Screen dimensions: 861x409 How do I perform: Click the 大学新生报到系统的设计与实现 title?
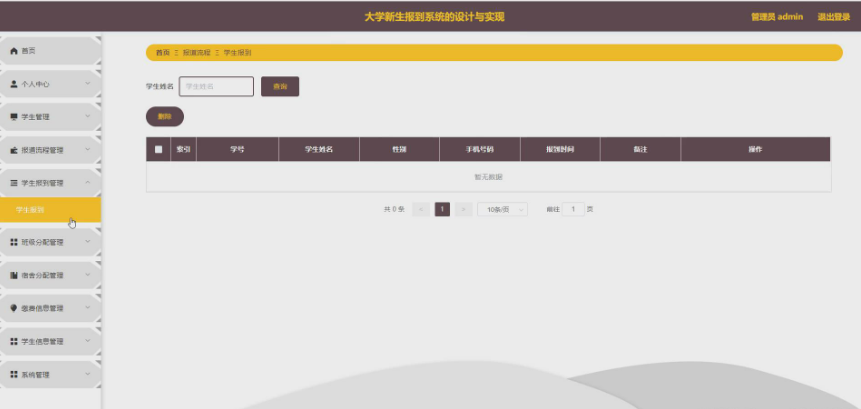(434, 17)
